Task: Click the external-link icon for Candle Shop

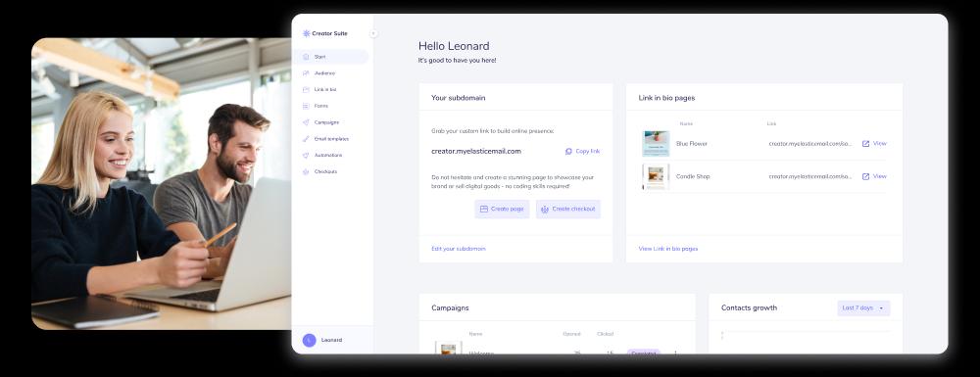Action: (x=865, y=176)
